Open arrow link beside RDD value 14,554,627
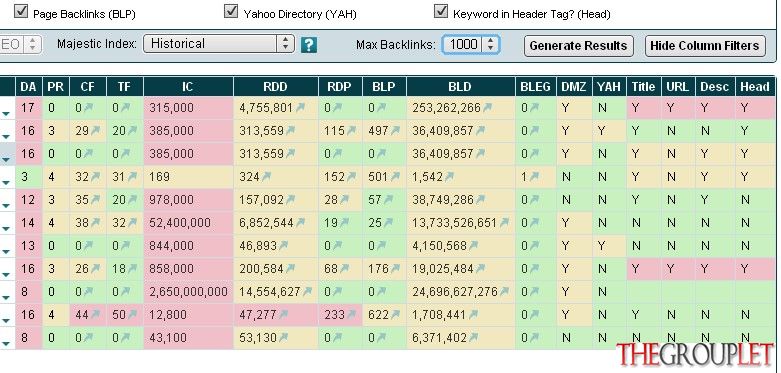The width and height of the screenshot is (781, 373). coord(307,292)
